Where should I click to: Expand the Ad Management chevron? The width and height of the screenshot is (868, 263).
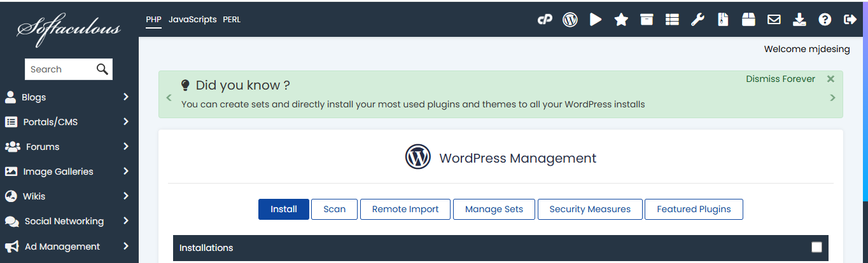[126, 246]
